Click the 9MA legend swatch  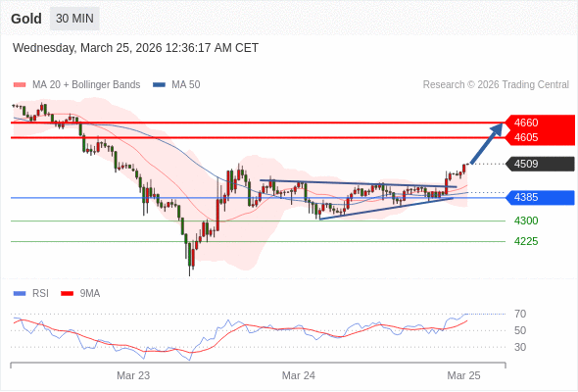click(x=67, y=294)
